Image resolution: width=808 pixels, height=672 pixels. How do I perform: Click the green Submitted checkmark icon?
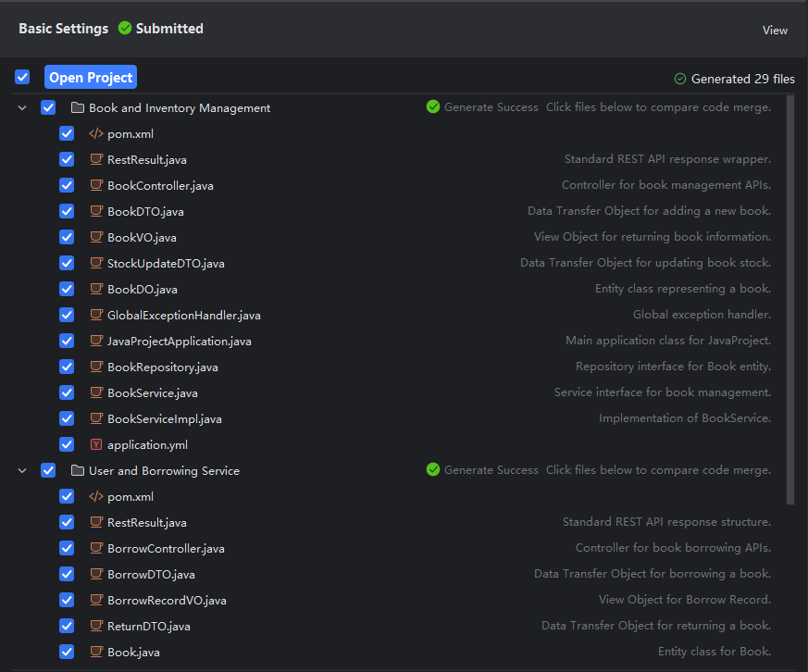[125, 29]
